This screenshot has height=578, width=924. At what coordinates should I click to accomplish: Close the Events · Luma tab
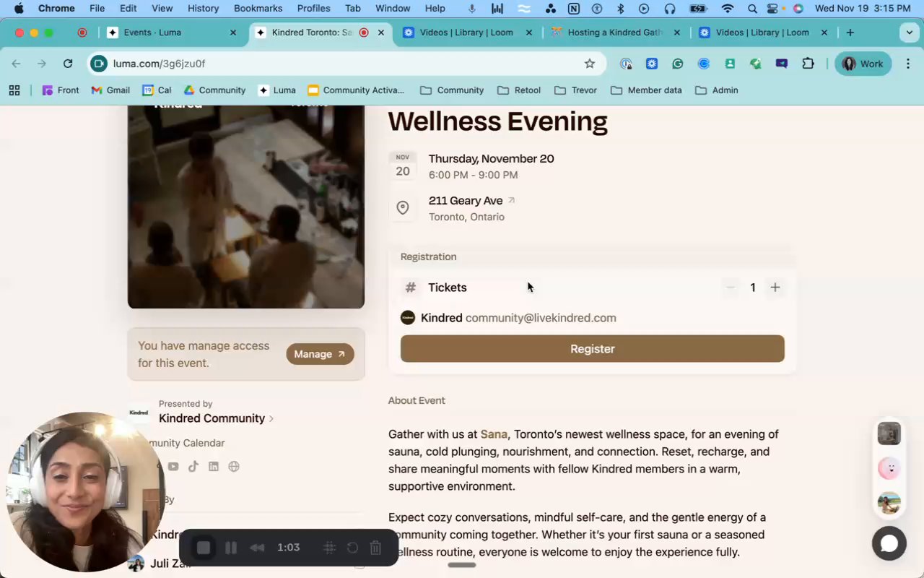coord(232,33)
